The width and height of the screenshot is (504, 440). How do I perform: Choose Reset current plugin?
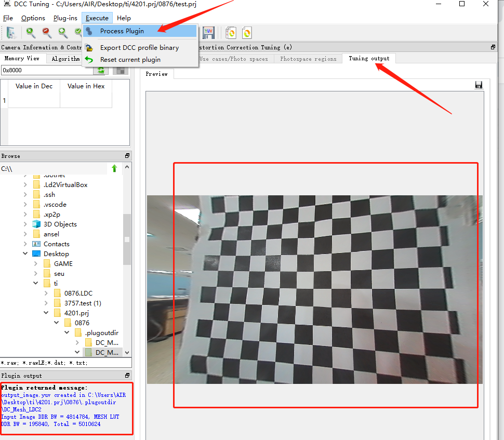tap(139, 59)
